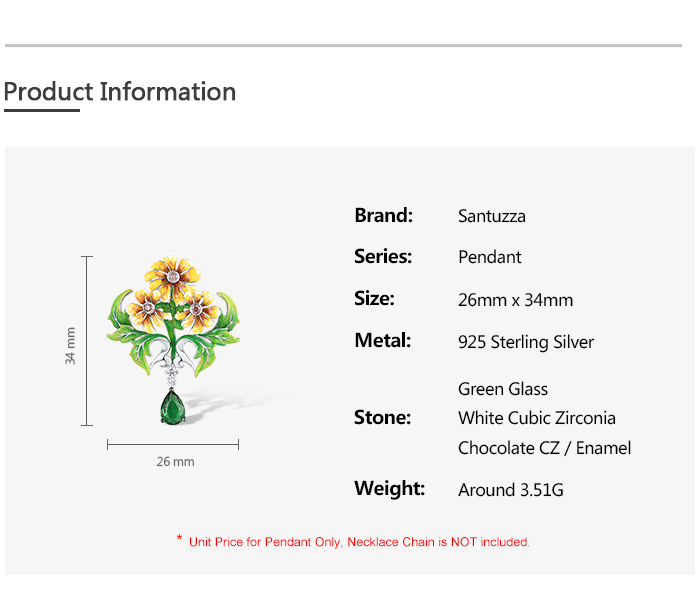This screenshot has width=700, height=615.
Task: Select the Santuzza brand name
Action: point(491,216)
